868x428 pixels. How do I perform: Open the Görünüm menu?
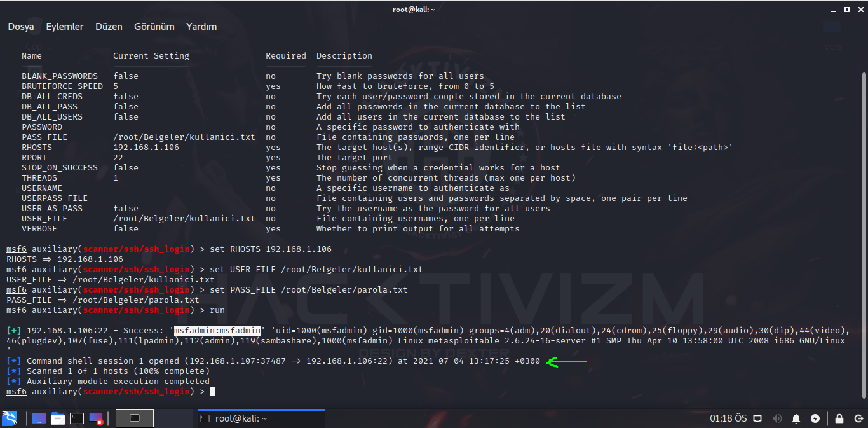(x=154, y=27)
